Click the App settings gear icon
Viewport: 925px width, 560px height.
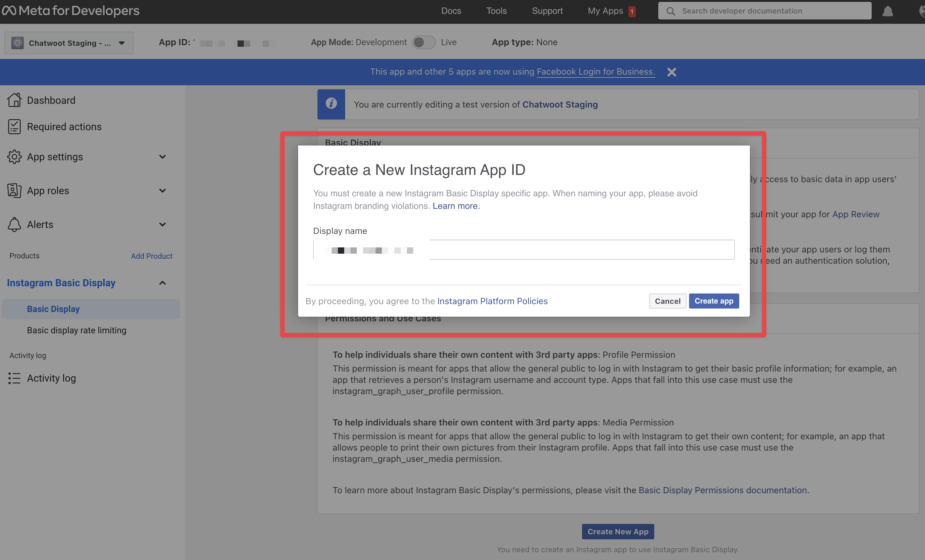pos(14,157)
